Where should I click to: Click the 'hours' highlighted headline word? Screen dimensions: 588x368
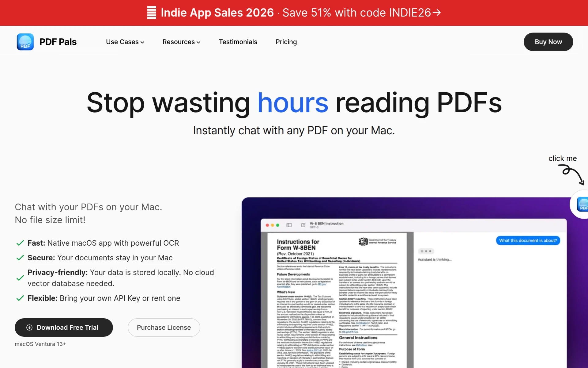pyautogui.click(x=293, y=103)
